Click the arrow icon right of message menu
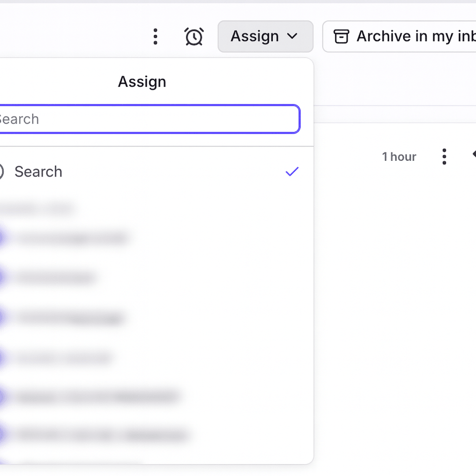This screenshot has height=476, width=476. tap(473, 154)
